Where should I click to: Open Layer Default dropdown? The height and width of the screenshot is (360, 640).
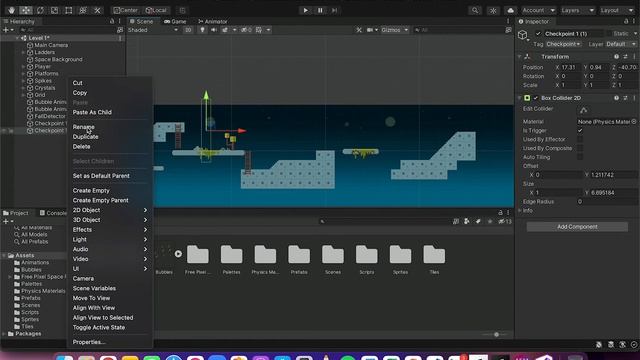click(x=621, y=44)
